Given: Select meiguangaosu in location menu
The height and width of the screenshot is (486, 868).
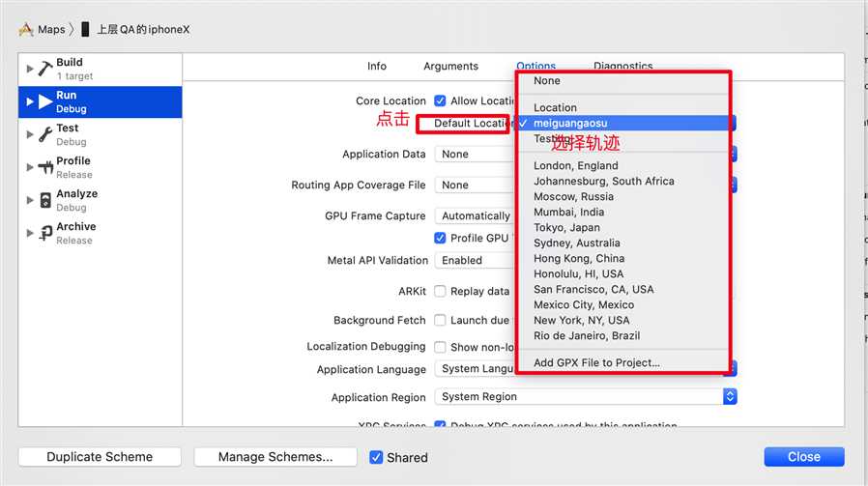Looking at the screenshot, I should 623,123.
